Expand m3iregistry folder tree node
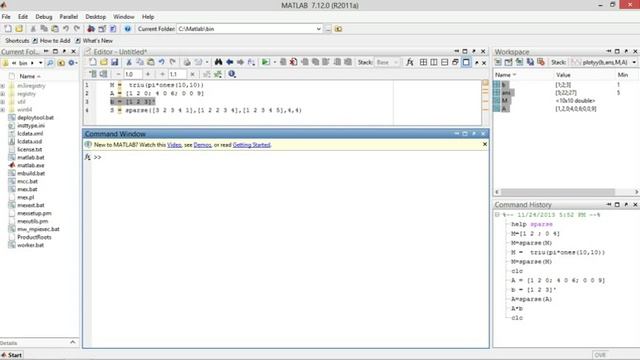640x360 pixels. [3, 86]
